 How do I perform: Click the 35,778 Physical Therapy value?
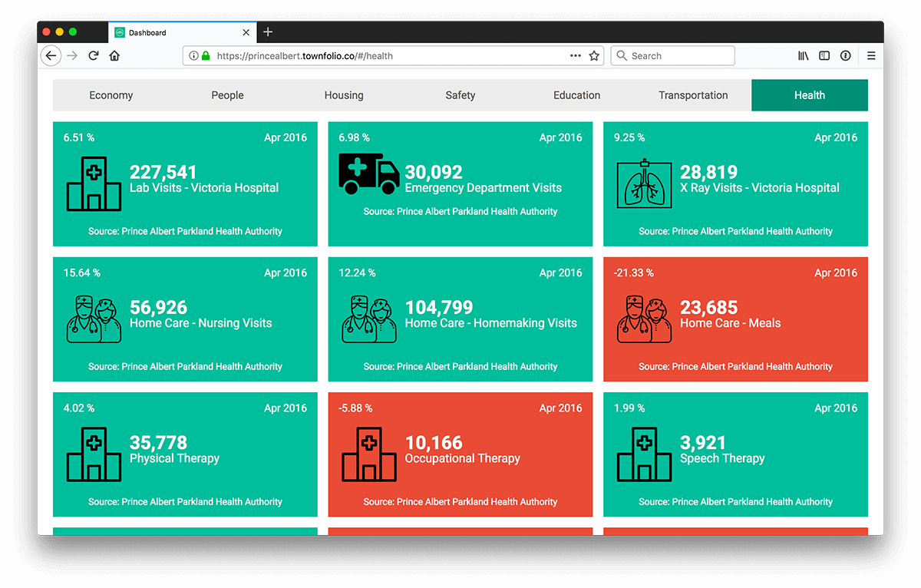[x=159, y=442]
